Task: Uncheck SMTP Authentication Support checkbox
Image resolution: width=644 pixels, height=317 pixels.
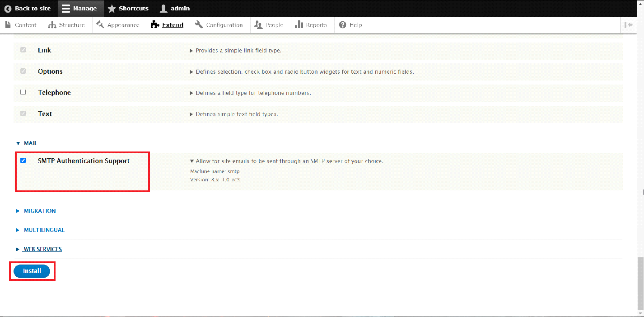Action: (x=23, y=161)
